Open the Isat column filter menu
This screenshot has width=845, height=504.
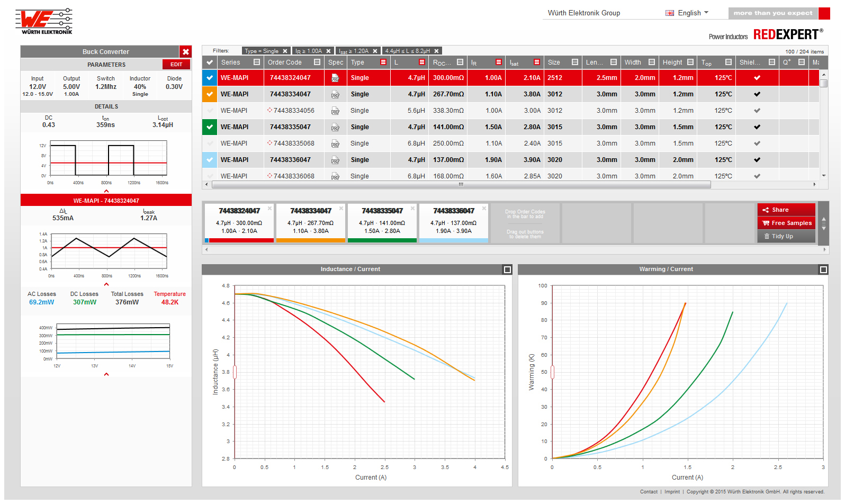(537, 62)
